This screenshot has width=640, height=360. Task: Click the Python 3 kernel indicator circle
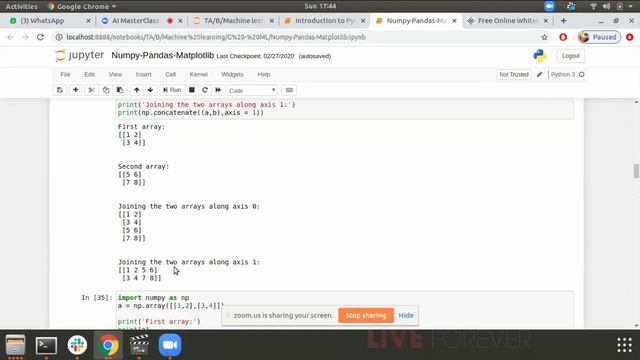pyautogui.click(x=582, y=74)
